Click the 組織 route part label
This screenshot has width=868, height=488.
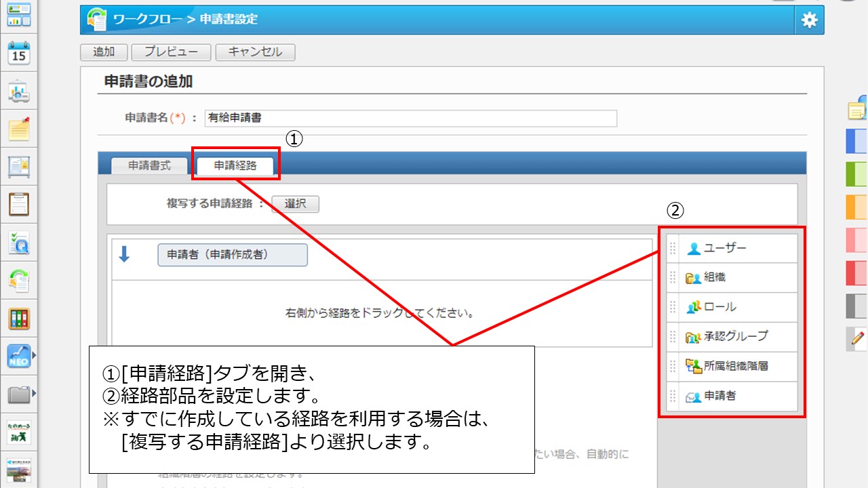(715, 278)
